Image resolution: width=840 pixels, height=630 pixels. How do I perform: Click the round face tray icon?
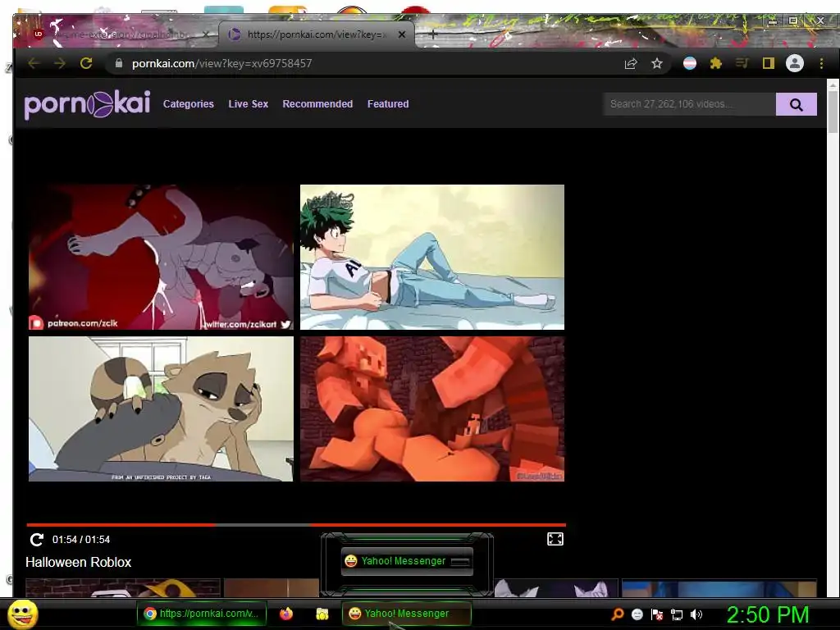pyautogui.click(x=637, y=614)
